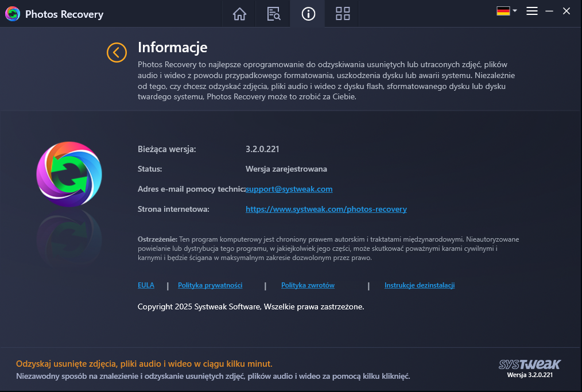Click the Wersja zarejestrowana status text
Image resolution: width=582 pixels, height=392 pixels.
point(286,169)
